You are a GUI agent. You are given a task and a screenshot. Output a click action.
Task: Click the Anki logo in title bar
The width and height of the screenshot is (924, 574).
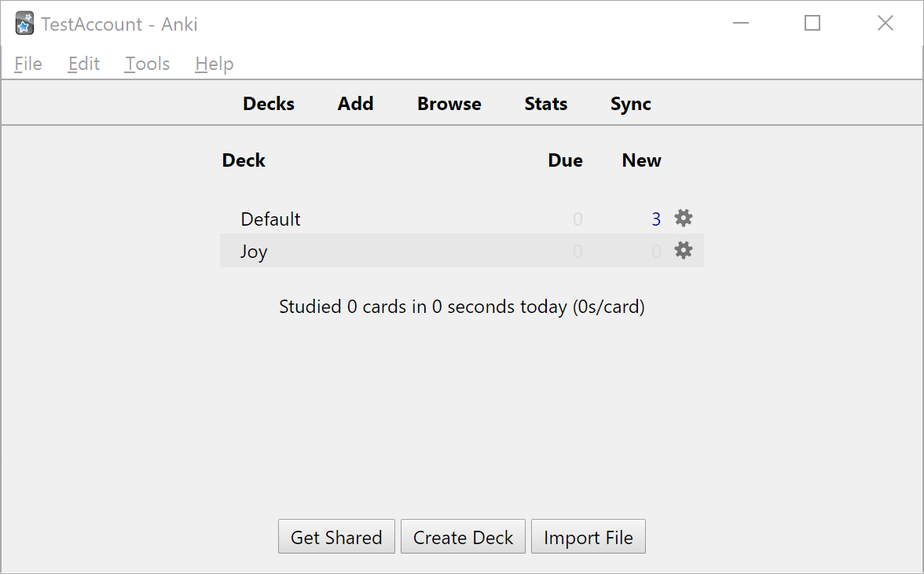[24, 24]
